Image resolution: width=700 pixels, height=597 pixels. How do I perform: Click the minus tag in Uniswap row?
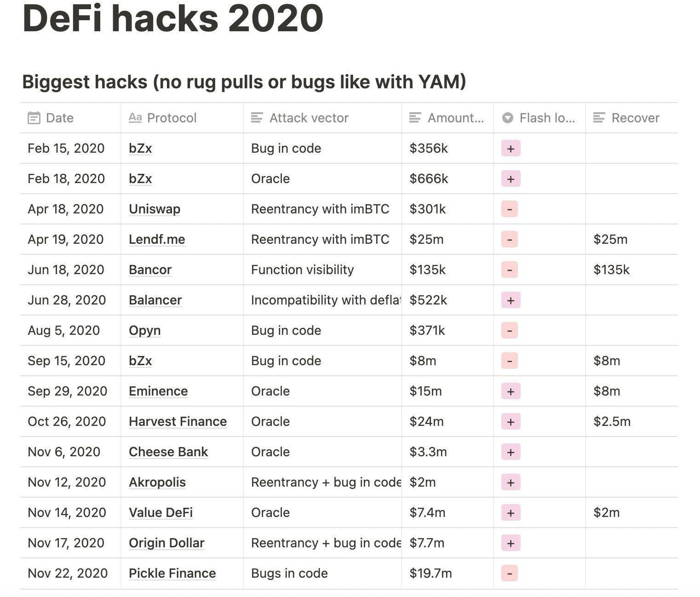click(510, 209)
